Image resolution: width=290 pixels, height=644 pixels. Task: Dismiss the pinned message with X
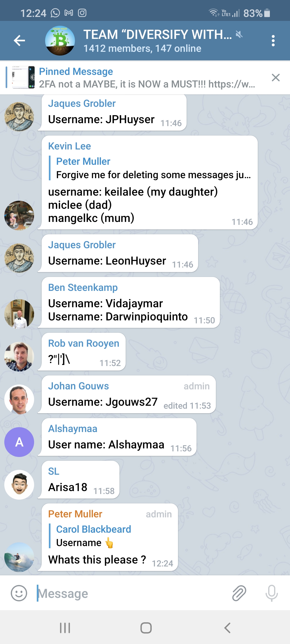(x=276, y=78)
